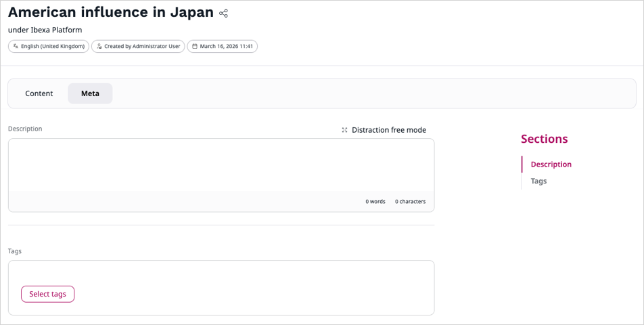This screenshot has height=325, width=644.
Task: Click the Created by Administrator User text
Action: 142,47
